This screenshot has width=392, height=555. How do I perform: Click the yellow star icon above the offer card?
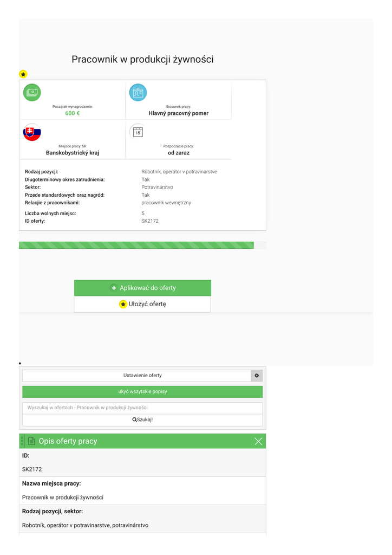23,74
